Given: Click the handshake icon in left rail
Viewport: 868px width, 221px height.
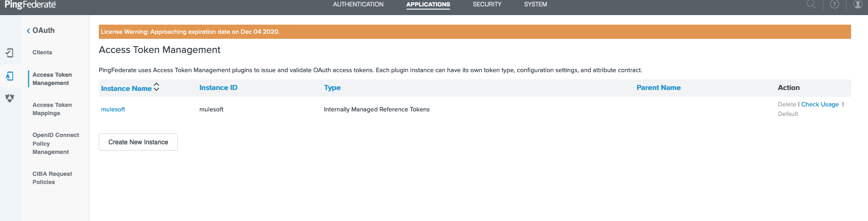Looking at the screenshot, I should pyautogui.click(x=10, y=98).
